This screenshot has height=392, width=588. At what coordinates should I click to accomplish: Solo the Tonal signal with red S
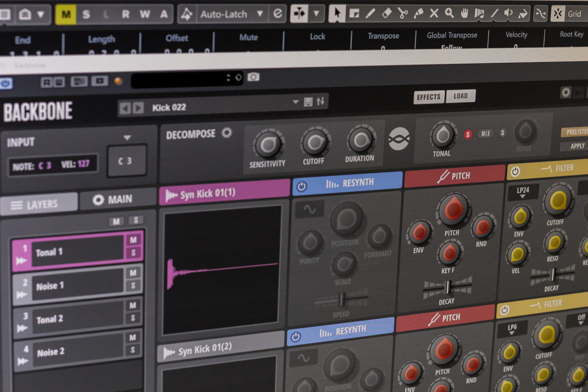coord(468,134)
